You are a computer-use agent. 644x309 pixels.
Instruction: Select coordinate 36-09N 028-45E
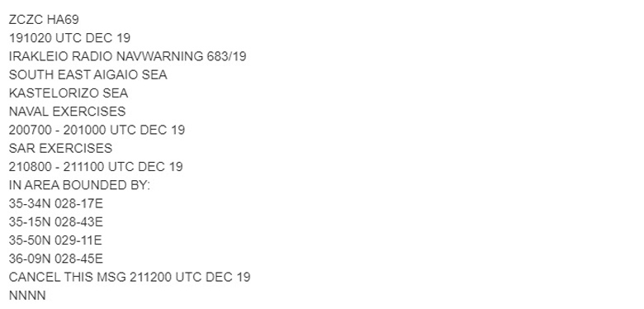pyautogui.click(x=56, y=259)
